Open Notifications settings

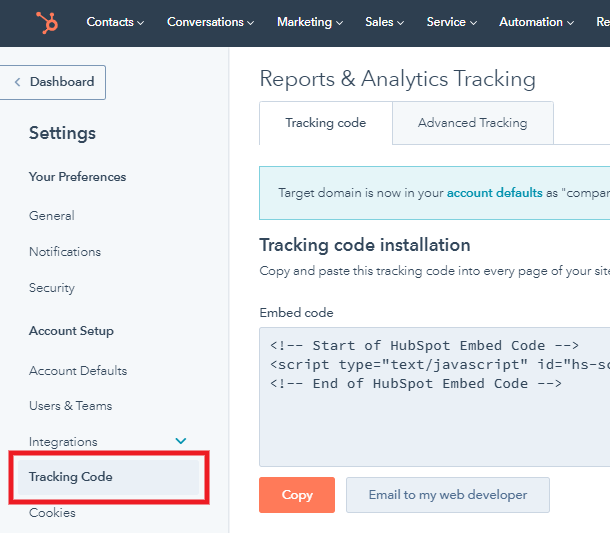[65, 252]
